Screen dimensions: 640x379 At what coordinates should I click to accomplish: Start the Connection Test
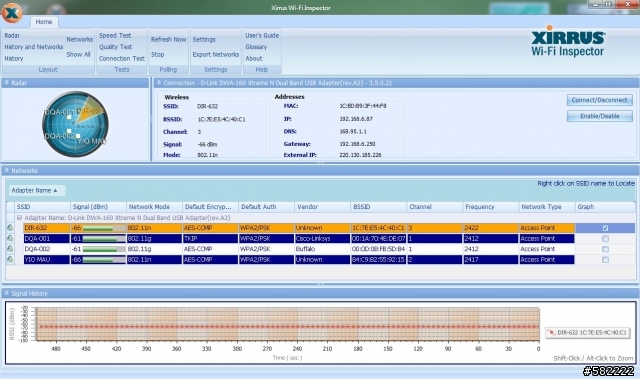tap(121, 58)
